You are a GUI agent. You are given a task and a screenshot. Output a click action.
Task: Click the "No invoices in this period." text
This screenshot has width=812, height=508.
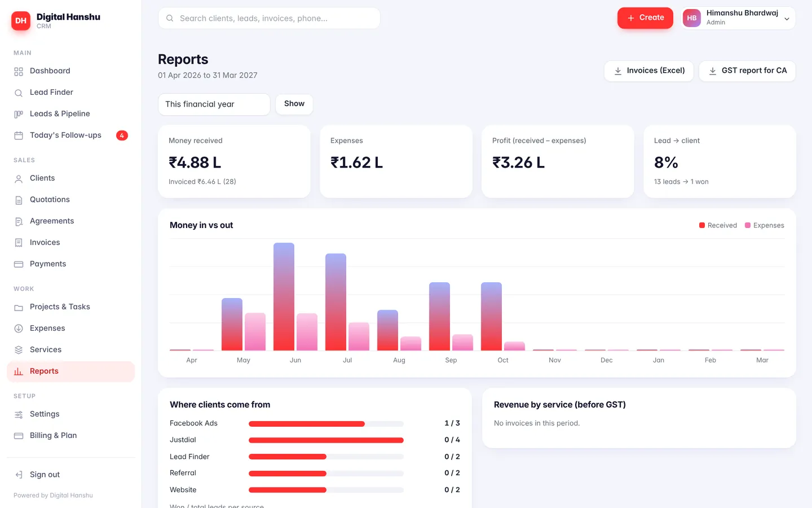click(x=537, y=423)
